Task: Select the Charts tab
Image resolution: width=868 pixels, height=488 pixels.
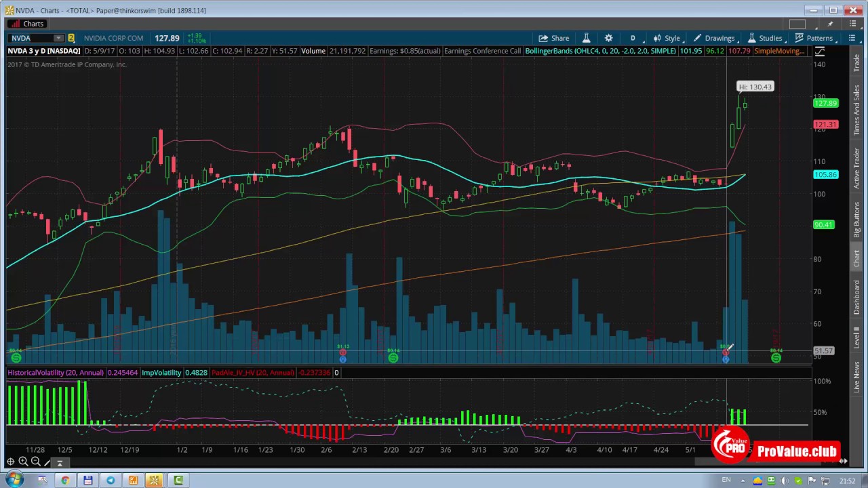Action: tap(27, 24)
